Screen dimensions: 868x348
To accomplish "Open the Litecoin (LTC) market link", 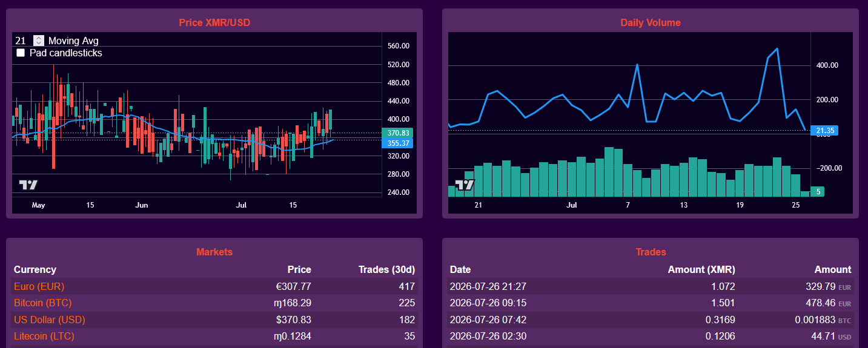I will [44, 336].
